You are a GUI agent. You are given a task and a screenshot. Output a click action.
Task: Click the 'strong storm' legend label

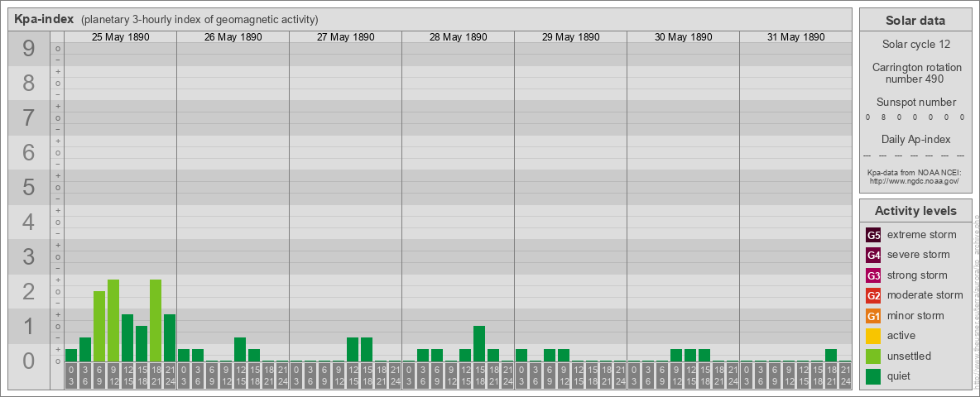[917, 275]
